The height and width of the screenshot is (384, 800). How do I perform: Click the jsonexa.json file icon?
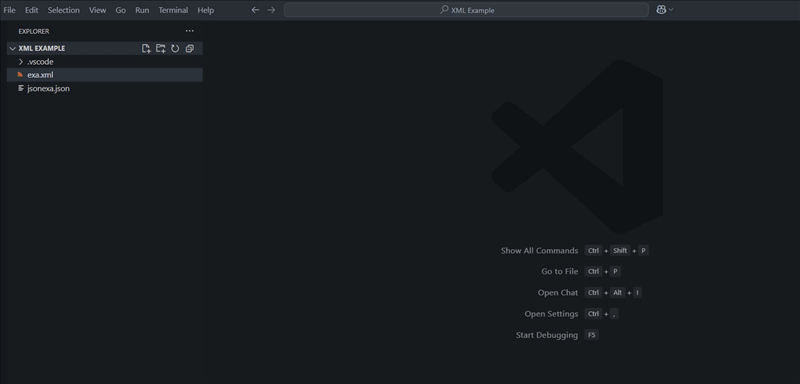(20, 88)
